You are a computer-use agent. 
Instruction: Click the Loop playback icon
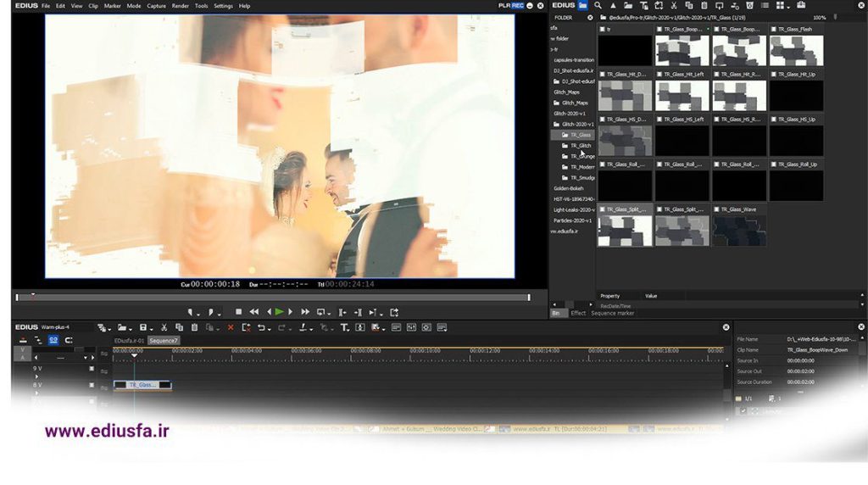pyautogui.click(x=320, y=312)
